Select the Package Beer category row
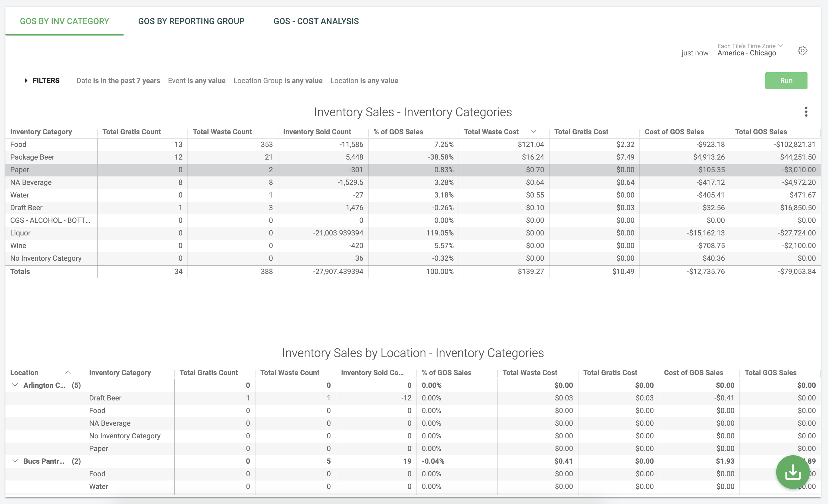 (x=413, y=157)
